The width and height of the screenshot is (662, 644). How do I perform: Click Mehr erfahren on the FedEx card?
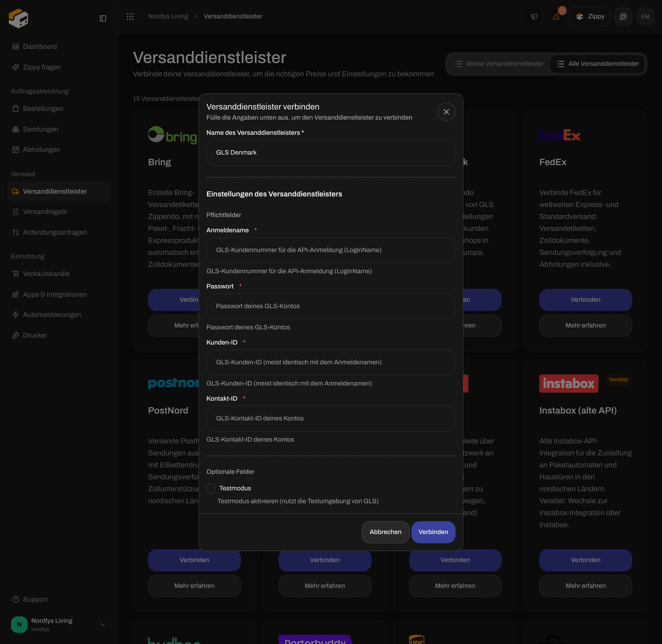click(585, 325)
